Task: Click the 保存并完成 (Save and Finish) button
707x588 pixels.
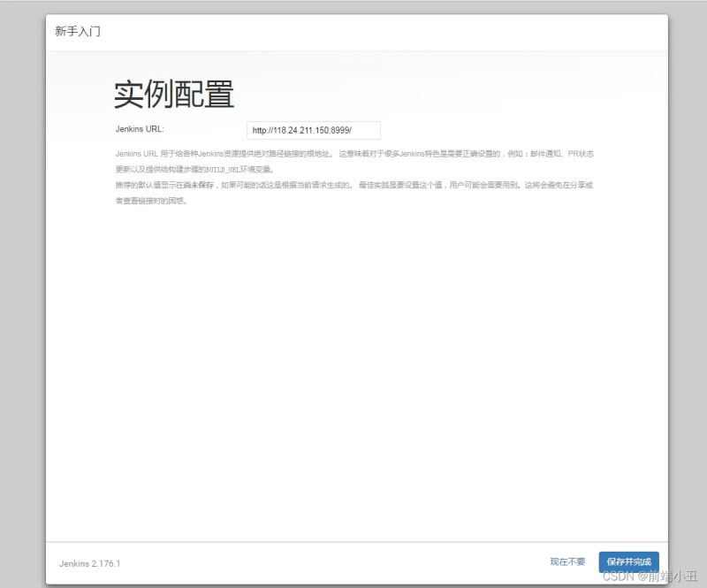Action: (628, 561)
